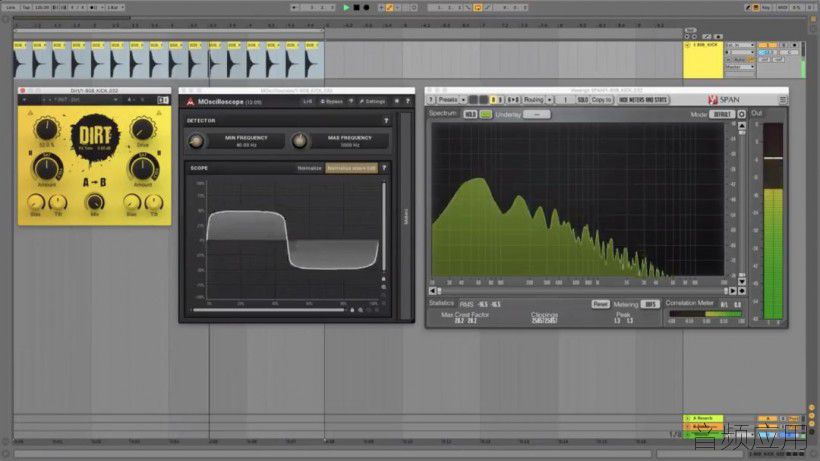Turn the Dirt plugin's top-left yellow knob
The height and width of the screenshot is (461, 820).
coord(47,128)
